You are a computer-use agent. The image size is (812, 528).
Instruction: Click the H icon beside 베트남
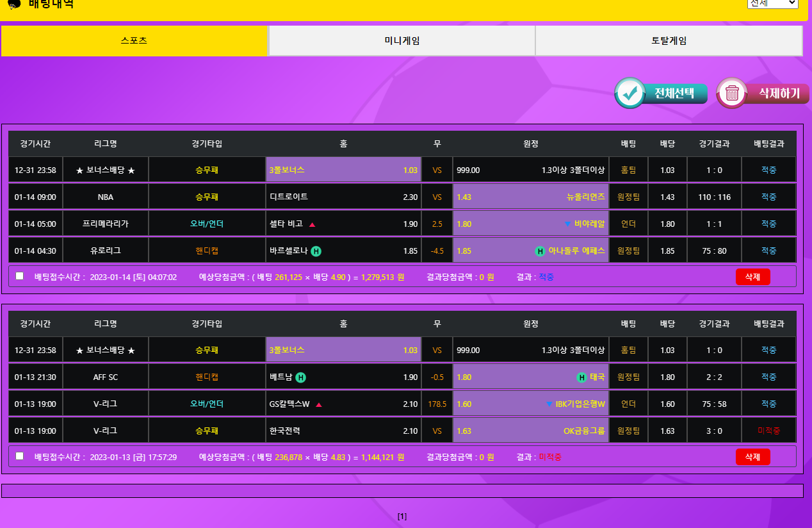tap(300, 377)
